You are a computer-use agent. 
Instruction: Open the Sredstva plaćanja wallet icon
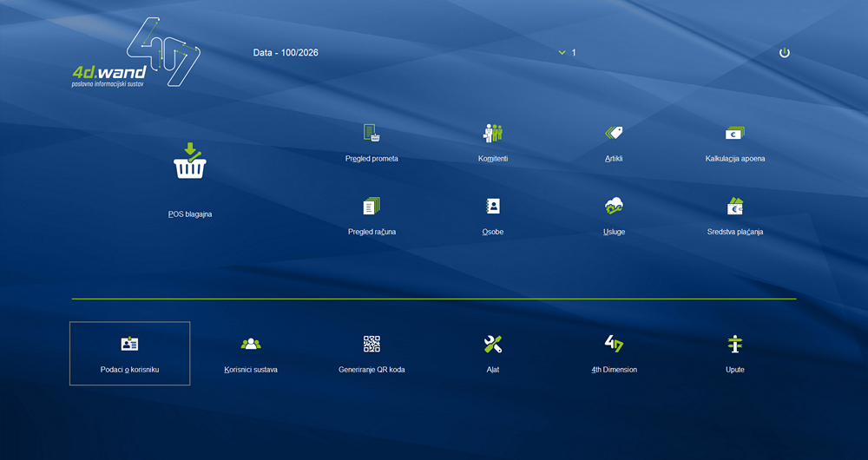coord(735,206)
